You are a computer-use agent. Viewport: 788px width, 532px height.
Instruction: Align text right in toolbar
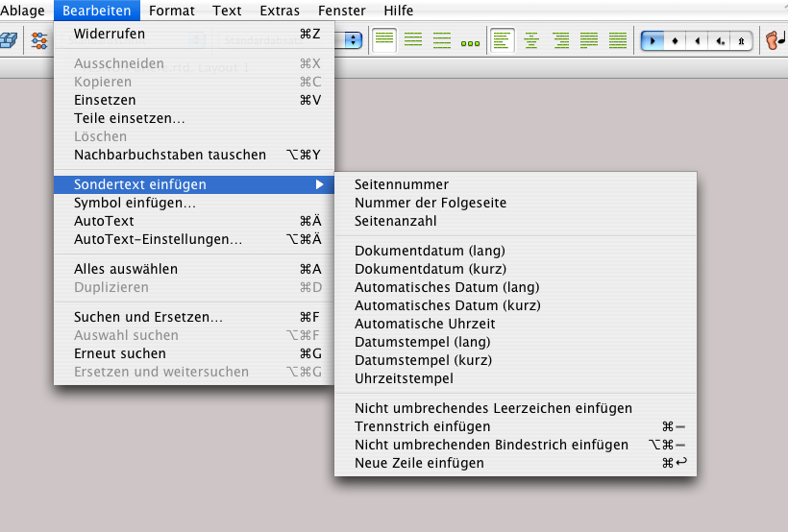pyautogui.click(x=560, y=40)
